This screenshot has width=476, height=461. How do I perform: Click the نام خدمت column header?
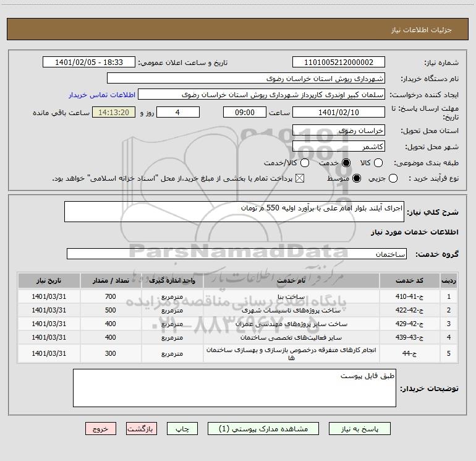point(291,280)
